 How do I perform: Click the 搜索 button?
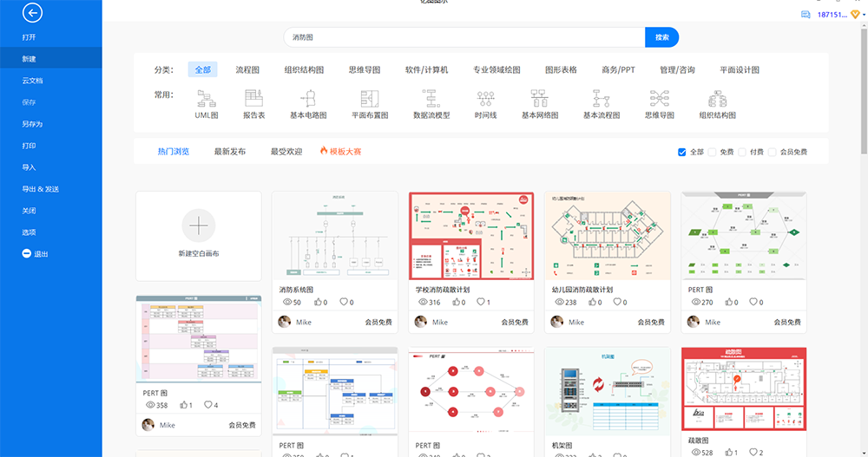pyautogui.click(x=661, y=37)
